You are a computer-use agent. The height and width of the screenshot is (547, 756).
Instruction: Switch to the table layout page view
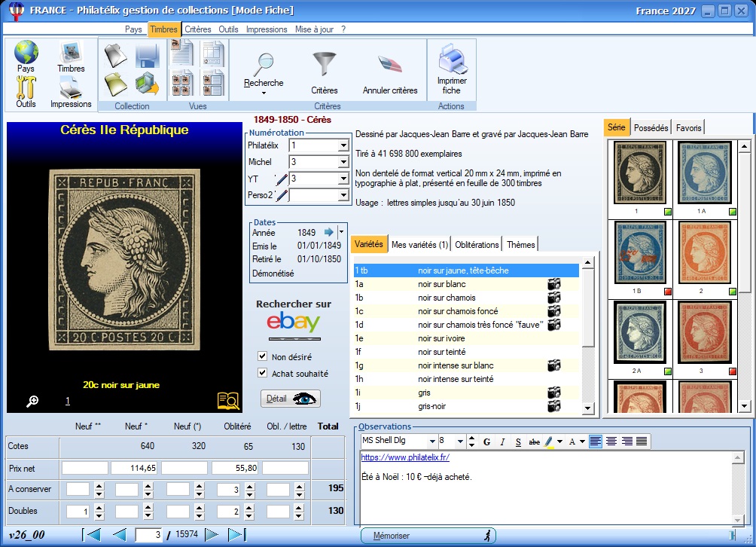(212, 53)
